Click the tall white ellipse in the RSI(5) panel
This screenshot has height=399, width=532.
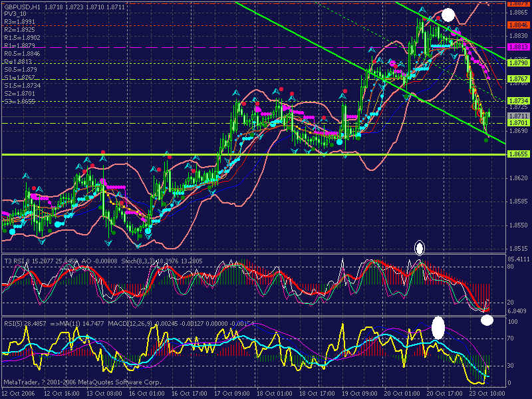(x=438, y=327)
